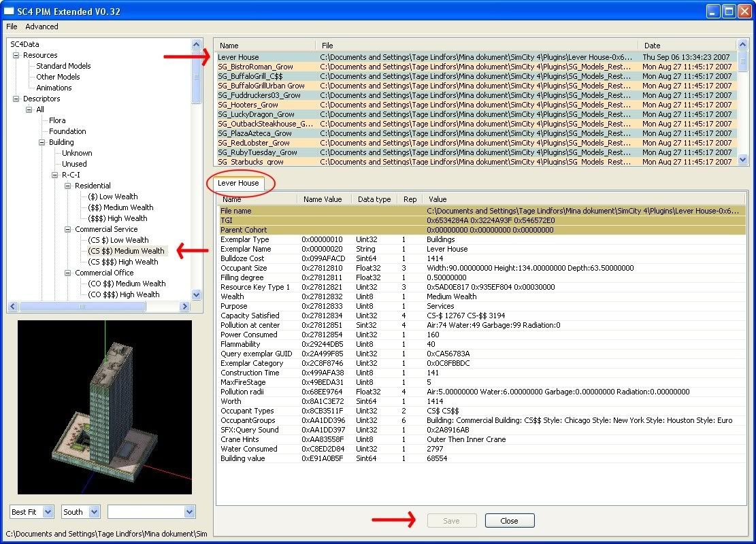Open the empty dropdown beside South

point(189,512)
